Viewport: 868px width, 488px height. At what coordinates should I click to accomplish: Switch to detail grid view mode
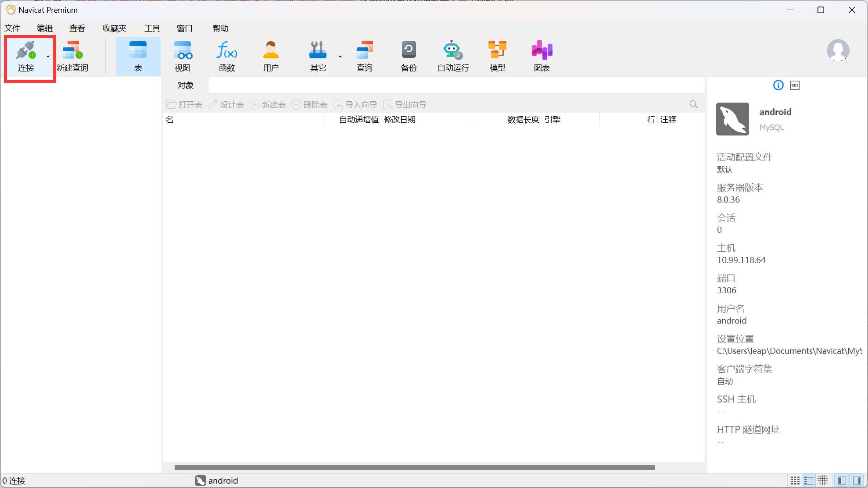tap(823, 481)
